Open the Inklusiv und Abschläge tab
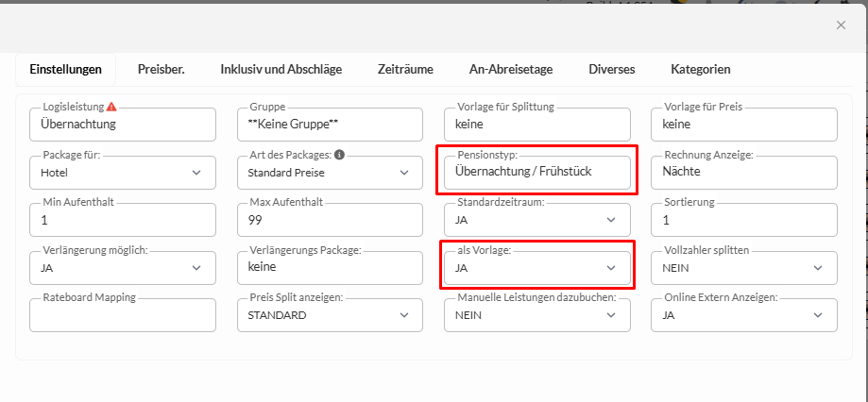The height and width of the screenshot is (402, 868). tap(281, 69)
